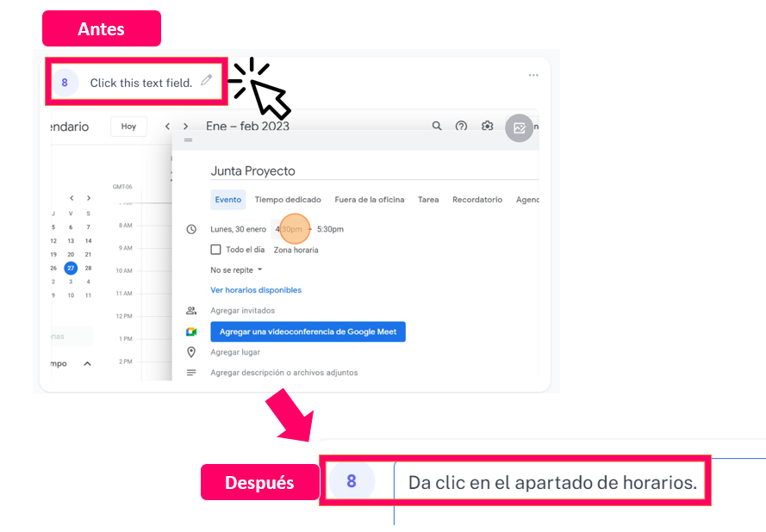The image size is (766, 532).
Task: Open the settings gear in the calendar header
Action: (487, 127)
